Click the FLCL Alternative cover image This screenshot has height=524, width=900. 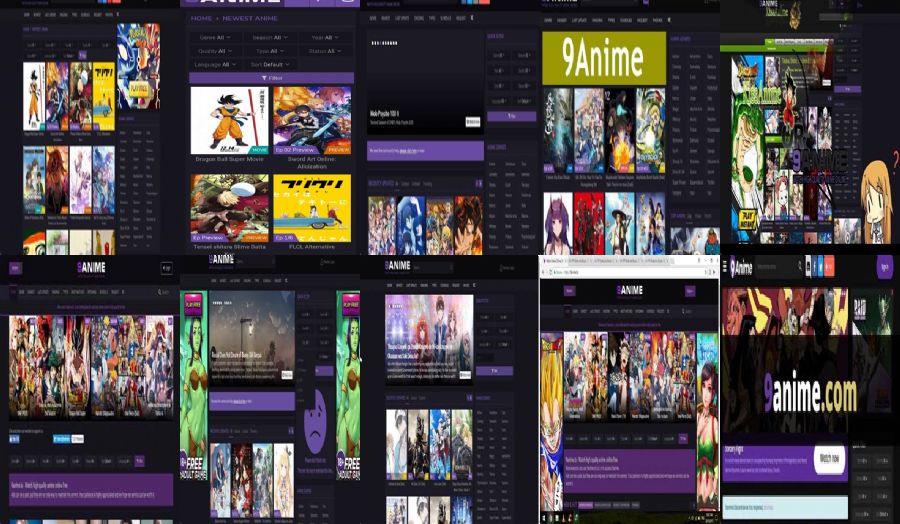tap(311, 208)
